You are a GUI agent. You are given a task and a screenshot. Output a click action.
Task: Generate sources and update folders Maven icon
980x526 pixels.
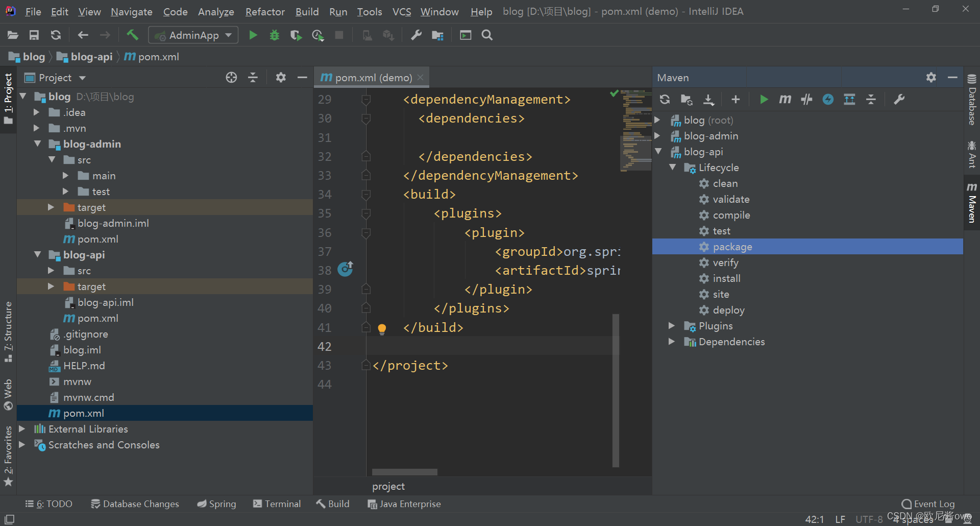pos(687,100)
